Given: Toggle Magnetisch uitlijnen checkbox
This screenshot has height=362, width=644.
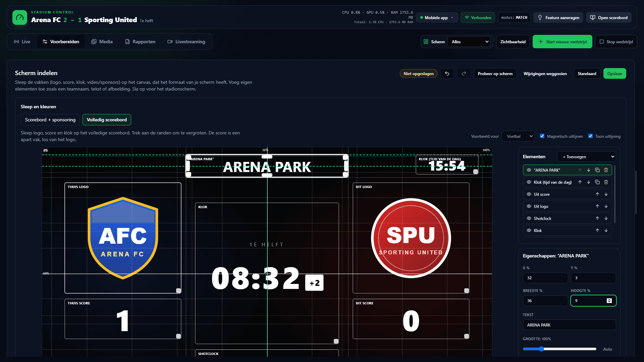Looking at the screenshot, I should pyautogui.click(x=542, y=136).
